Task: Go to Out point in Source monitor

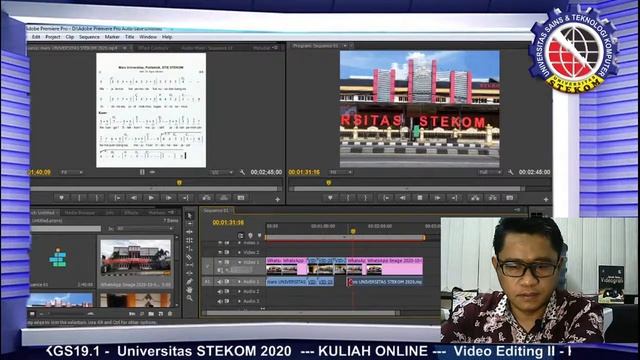Action: 186,198
